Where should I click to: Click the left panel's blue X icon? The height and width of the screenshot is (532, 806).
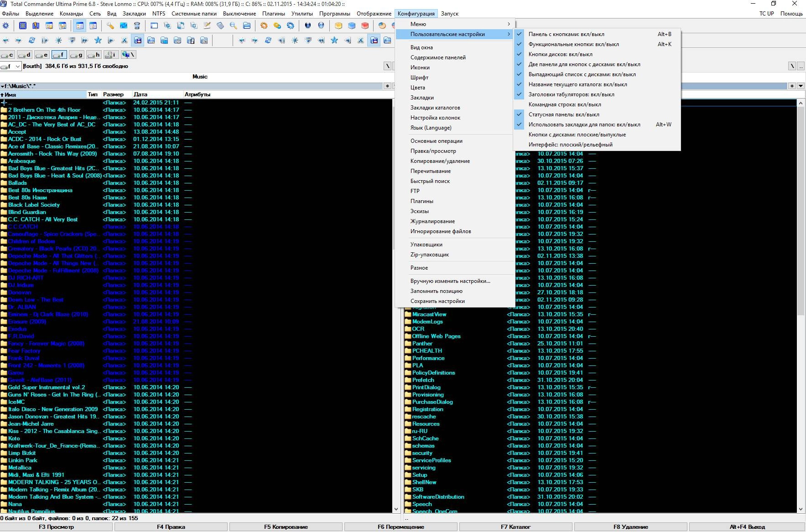tap(124, 41)
